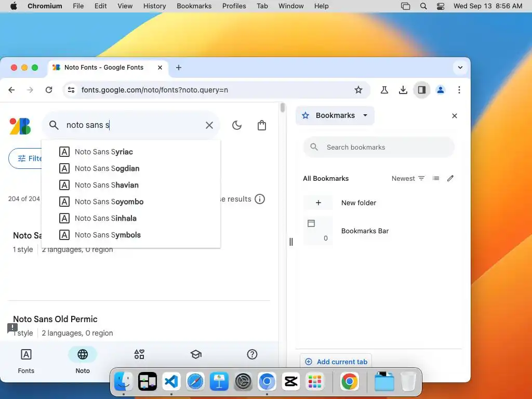The image size is (532, 399).
Task: Pick the Noto Sans Symbols suggestion
Action: (131, 235)
